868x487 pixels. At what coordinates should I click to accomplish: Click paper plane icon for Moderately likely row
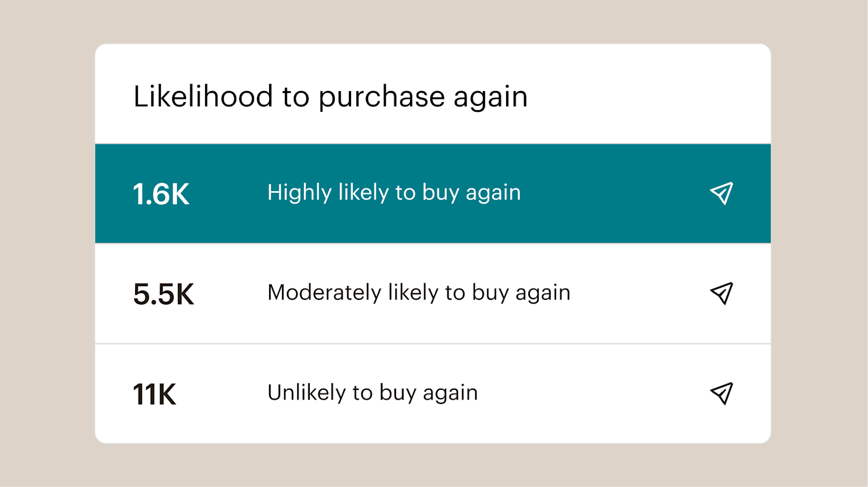coord(722,294)
